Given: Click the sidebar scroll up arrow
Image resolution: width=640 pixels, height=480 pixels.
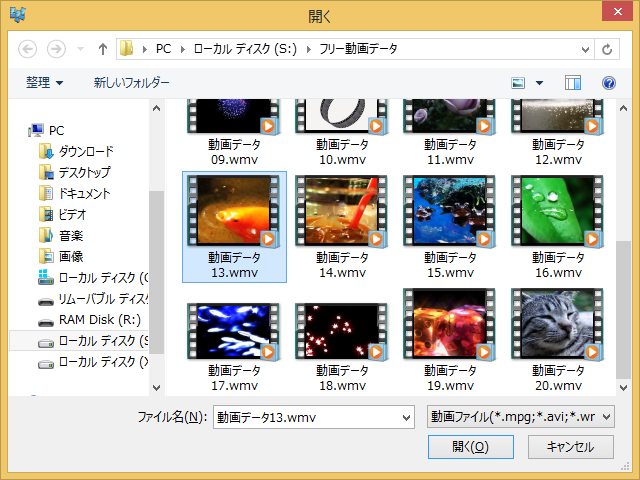Looking at the screenshot, I should [156, 108].
